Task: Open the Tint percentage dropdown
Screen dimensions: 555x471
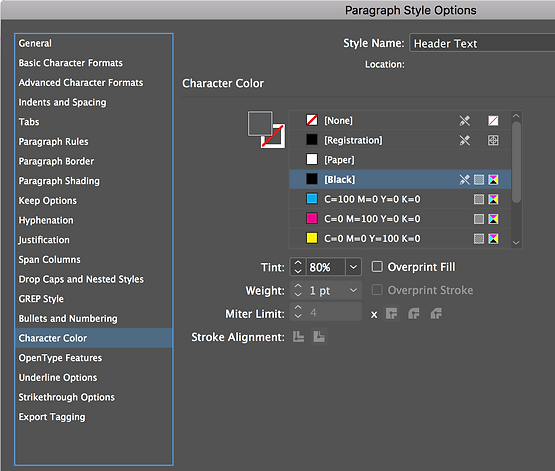Action: [353, 267]
